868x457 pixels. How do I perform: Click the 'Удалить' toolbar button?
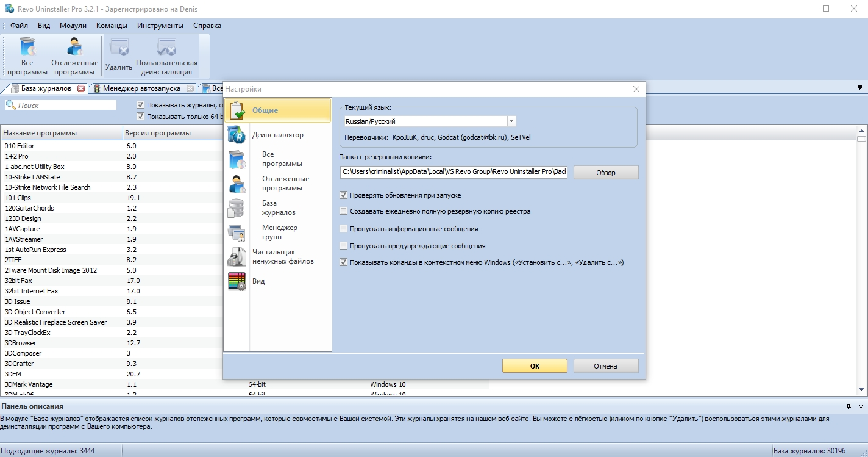(x=119, y=56)
